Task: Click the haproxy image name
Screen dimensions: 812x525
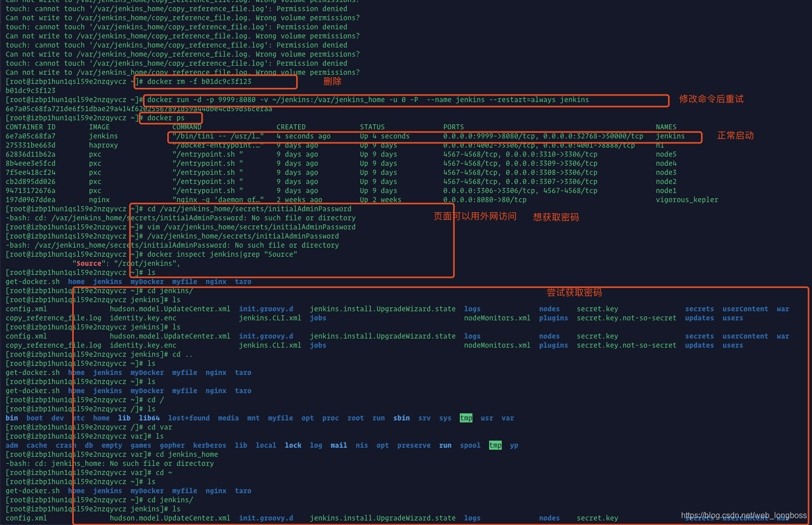Action: (103, 145)
